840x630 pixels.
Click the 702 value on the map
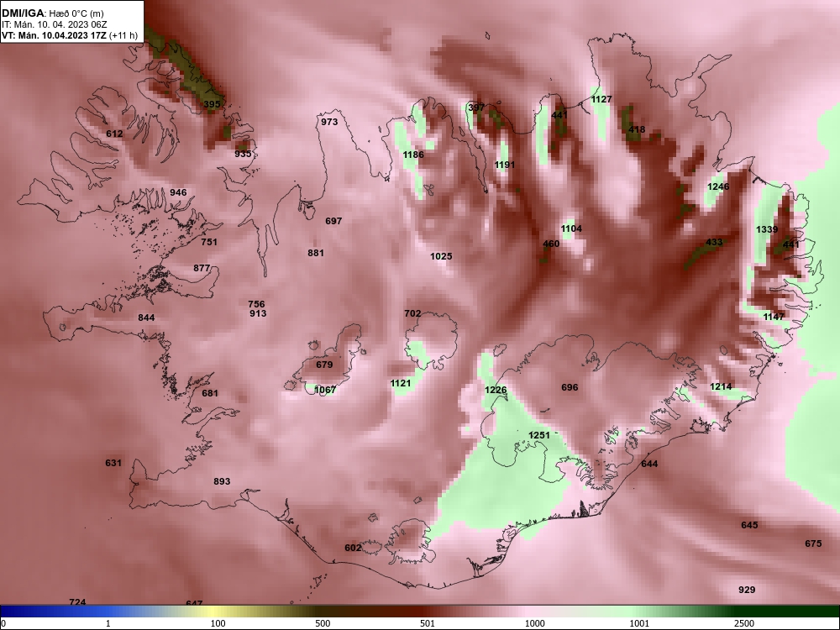(x=412, y=313)
